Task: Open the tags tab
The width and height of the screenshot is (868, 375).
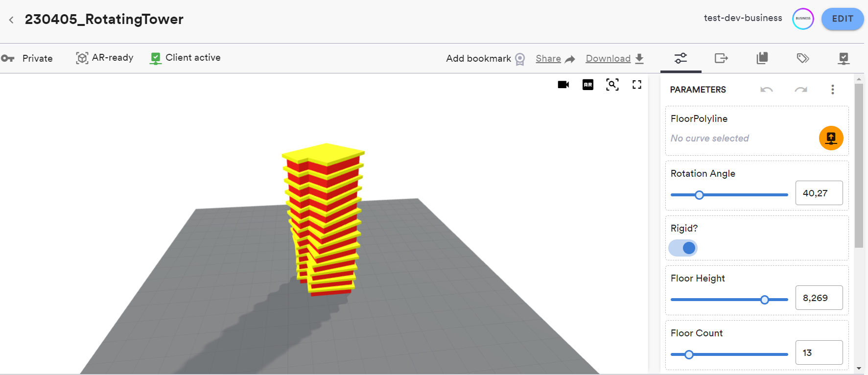Action: point(802,58)
